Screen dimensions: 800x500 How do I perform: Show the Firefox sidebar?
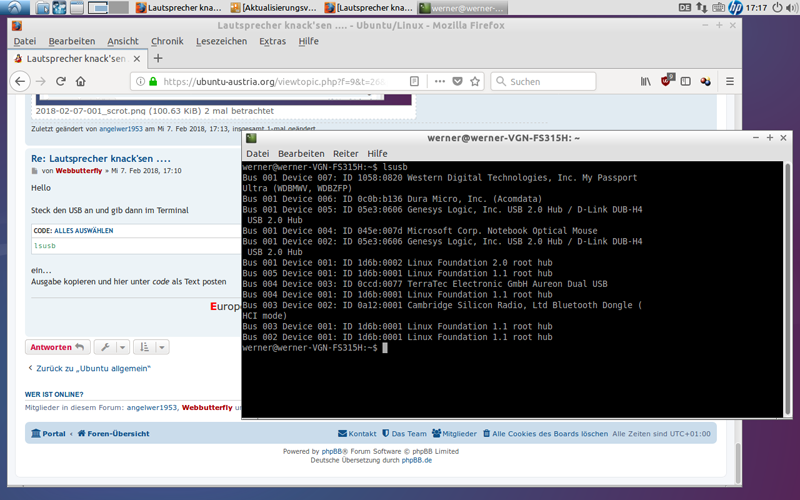point(685,82)
